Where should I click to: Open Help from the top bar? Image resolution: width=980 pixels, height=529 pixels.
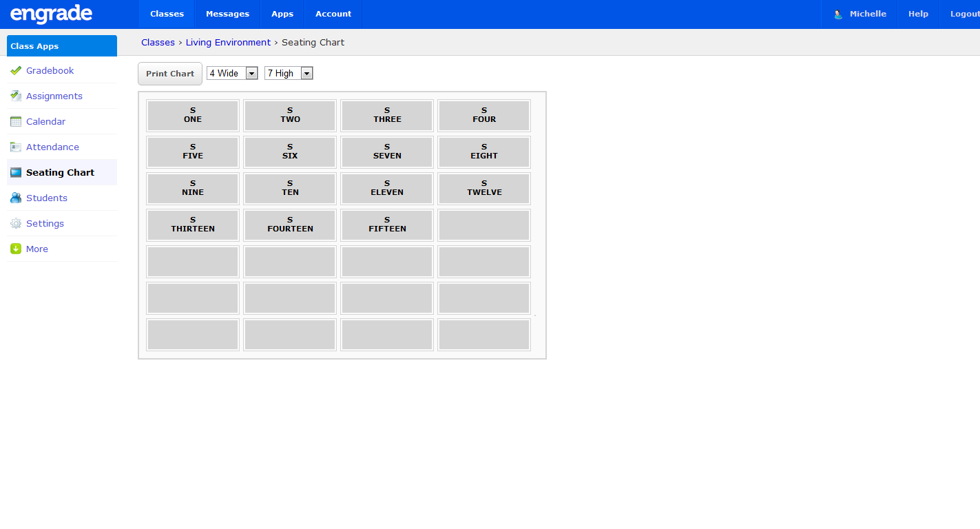pyautogui.click(x=918, y=13)
